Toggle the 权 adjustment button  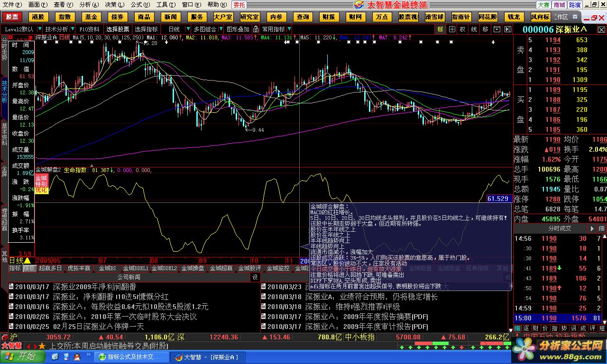tap(462, 29)
